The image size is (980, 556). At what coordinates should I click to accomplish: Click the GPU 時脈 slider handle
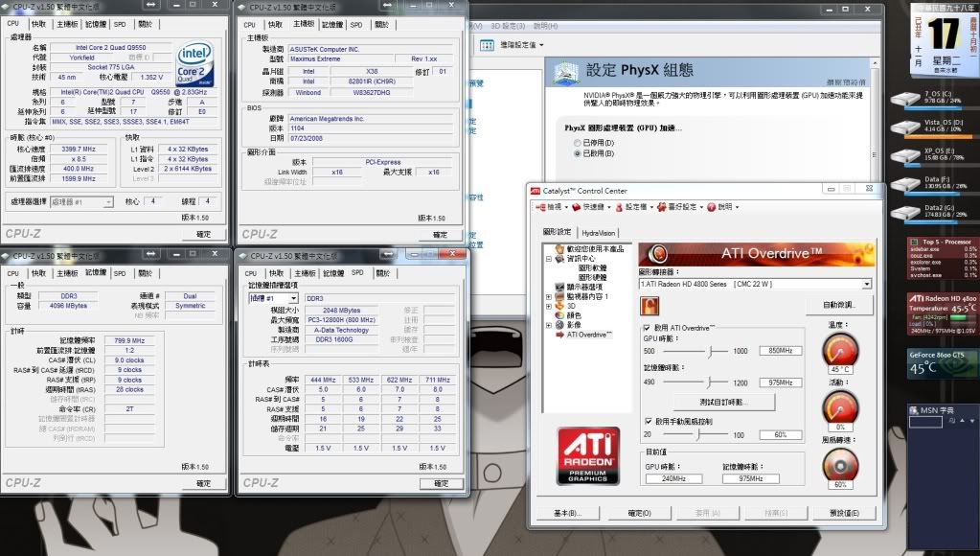[710, 351]
